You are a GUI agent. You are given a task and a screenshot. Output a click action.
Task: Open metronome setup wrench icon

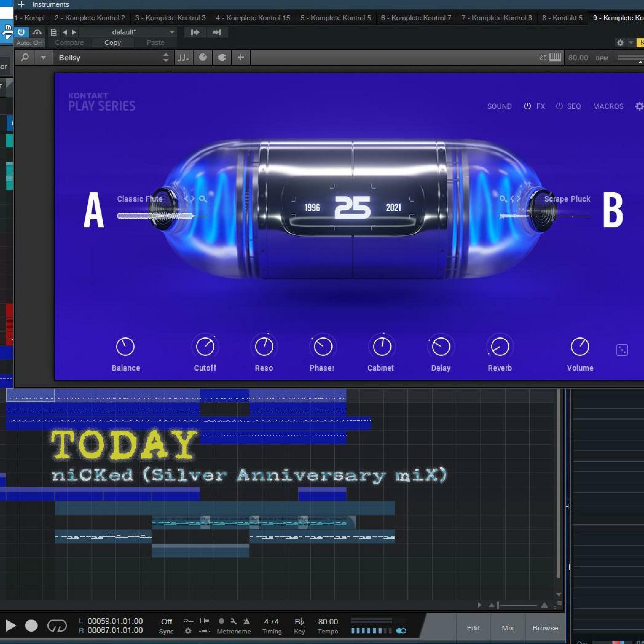coord(233,621)
